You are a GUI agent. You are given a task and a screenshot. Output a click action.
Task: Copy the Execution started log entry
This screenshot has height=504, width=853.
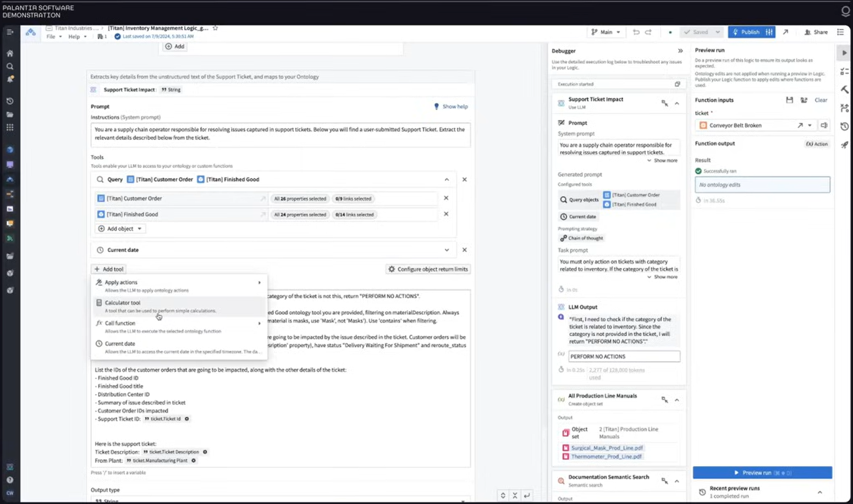tap(678, 84)
